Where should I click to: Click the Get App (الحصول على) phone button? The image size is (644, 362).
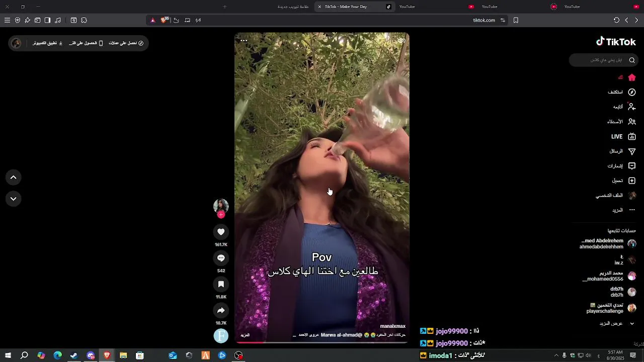(x=86, y=43)
